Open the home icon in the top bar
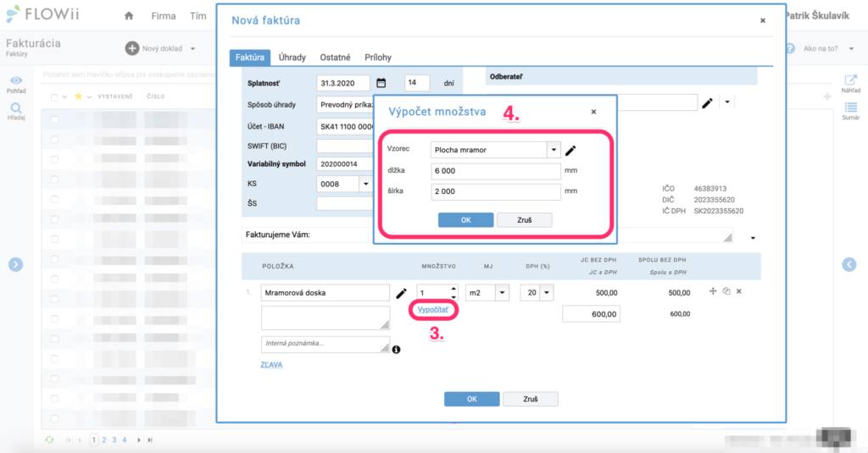 tap(129, 15)
